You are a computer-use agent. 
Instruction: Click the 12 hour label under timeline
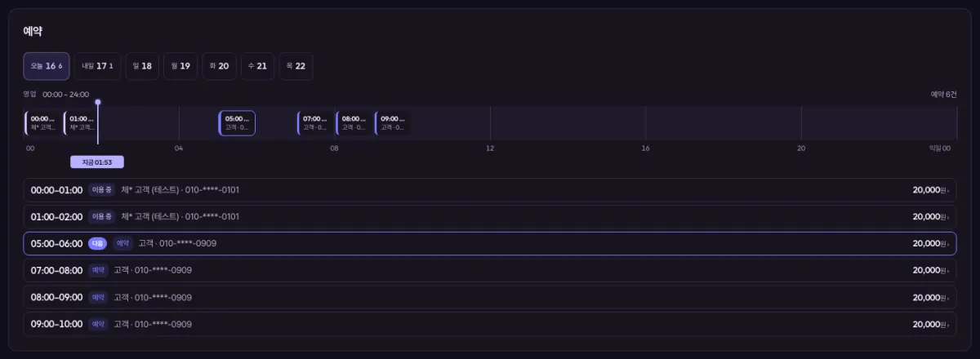(x=490, y=148)
